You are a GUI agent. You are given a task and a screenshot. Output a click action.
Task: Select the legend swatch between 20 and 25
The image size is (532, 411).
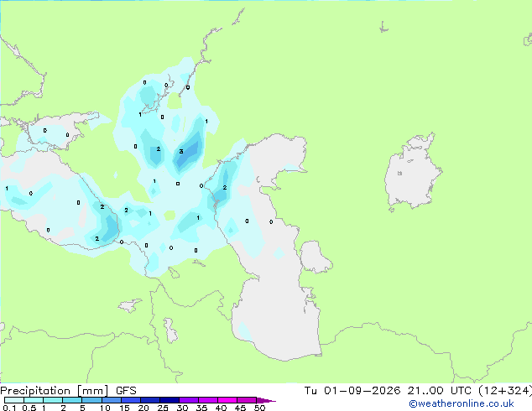(x=150, y=400)
